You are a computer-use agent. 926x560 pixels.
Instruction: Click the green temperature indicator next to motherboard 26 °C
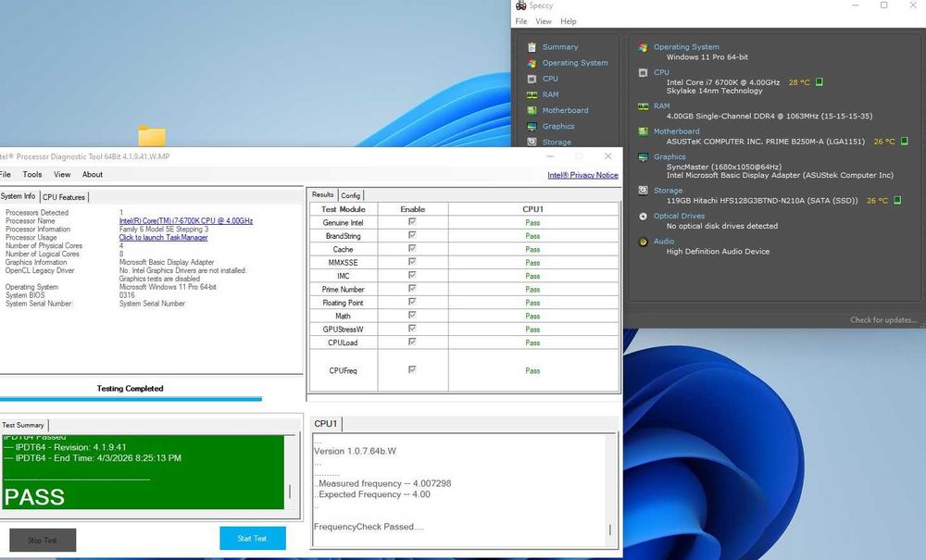tap(904, 141)
